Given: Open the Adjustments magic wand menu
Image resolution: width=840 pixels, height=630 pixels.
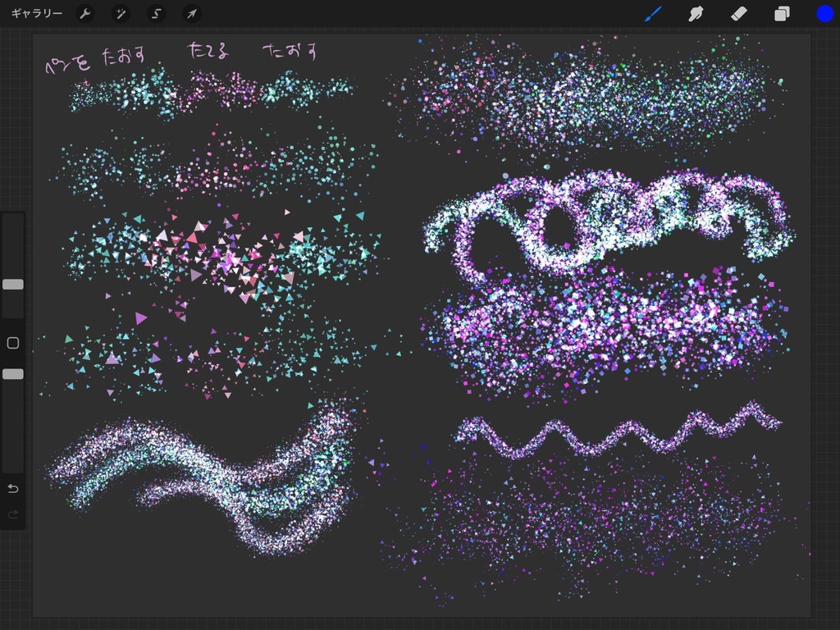Looking at the screenshot, I should click(121, 13).
